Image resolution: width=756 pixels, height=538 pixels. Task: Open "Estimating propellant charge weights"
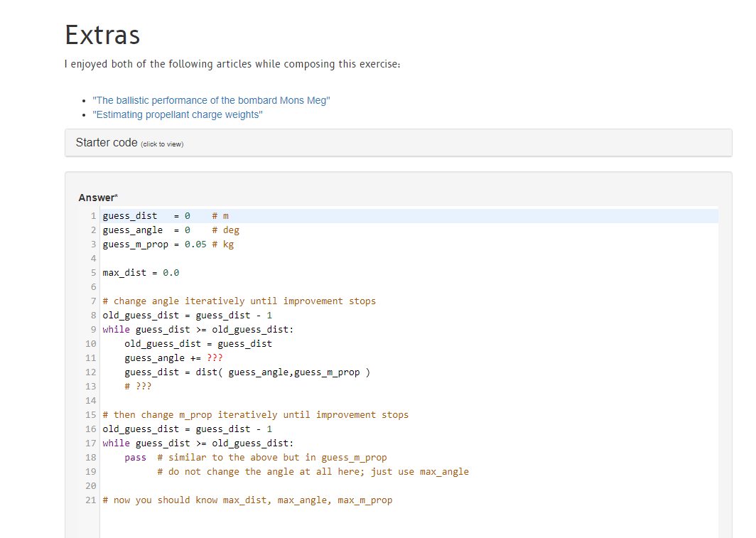tap(177, 114)
